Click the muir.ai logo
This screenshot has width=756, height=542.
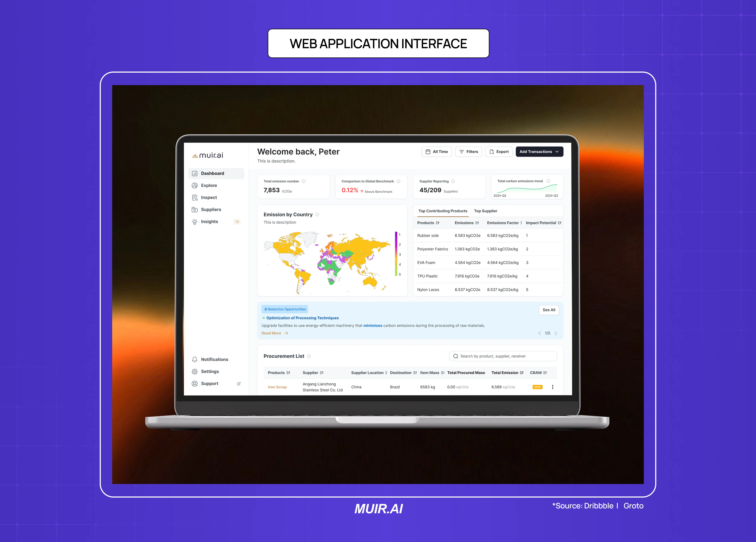click(208, 155)
